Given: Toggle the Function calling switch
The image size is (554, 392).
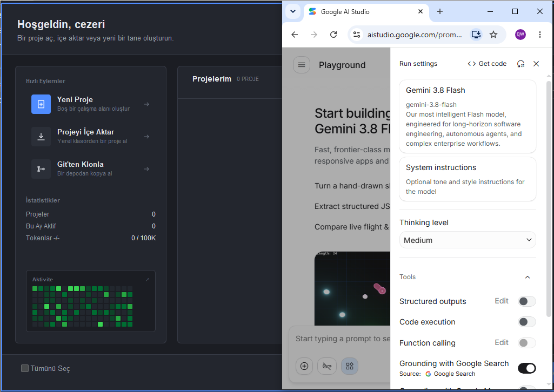Looking at the screenshot, I should click(527, 343).
